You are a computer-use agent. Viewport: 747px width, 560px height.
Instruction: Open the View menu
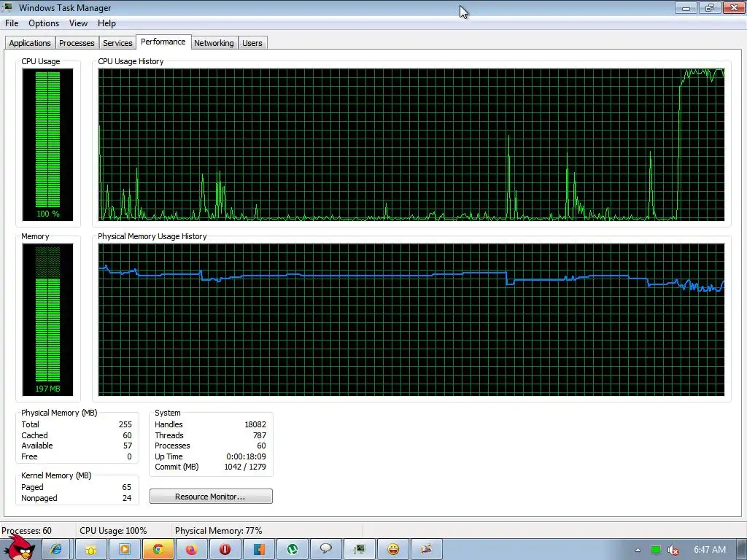(78, 23)
